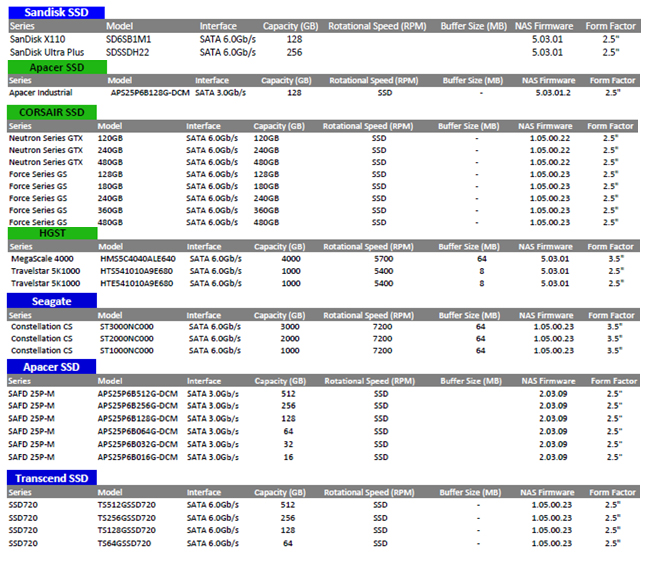Screen dimensions: 655x566
Task: Click the Apacer Industrial series cell
Action: pos(41,93)
